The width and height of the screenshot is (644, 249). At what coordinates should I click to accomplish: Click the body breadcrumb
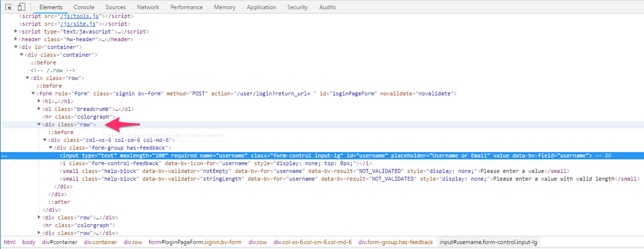[29, 242]
